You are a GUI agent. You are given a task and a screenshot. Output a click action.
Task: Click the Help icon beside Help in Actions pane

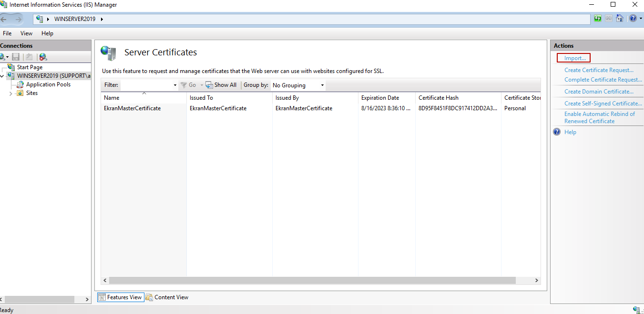point(556,132)
